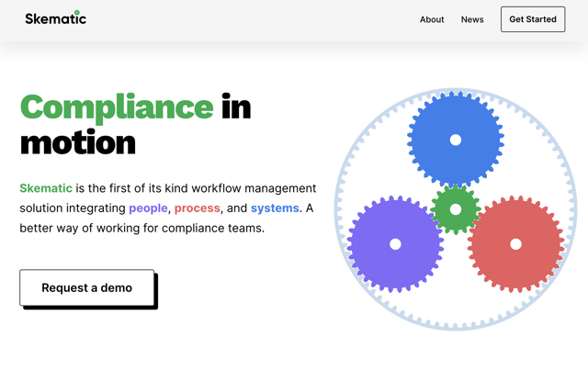Click the red "process" word
588x371 pixels.
click(197, 208)
